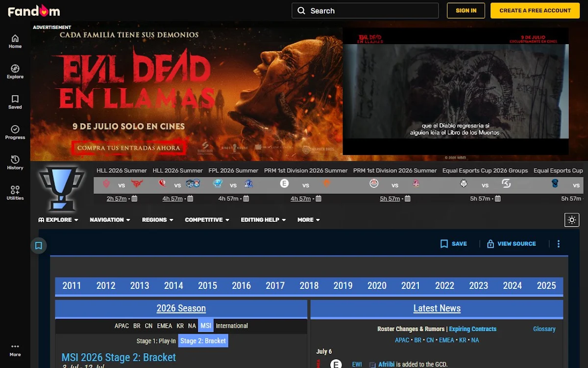Expand the MORE dropdown in wiki navigation
Viewport: 588px width, 368px height.
pos(309,220)
